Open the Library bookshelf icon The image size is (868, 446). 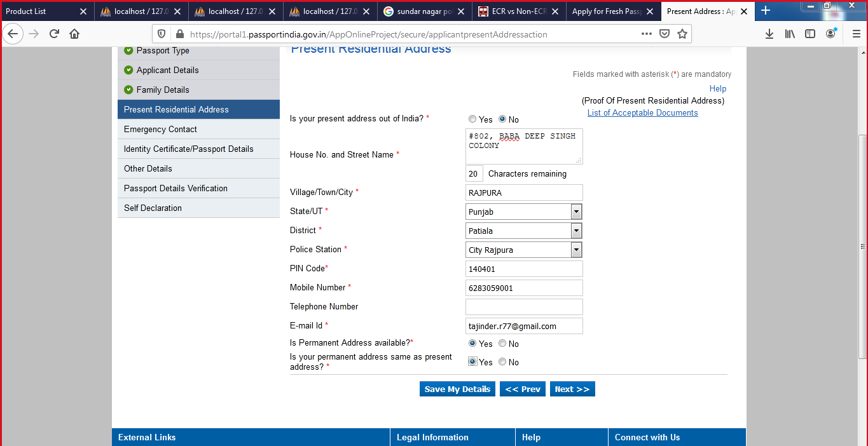tap(790, 34)
